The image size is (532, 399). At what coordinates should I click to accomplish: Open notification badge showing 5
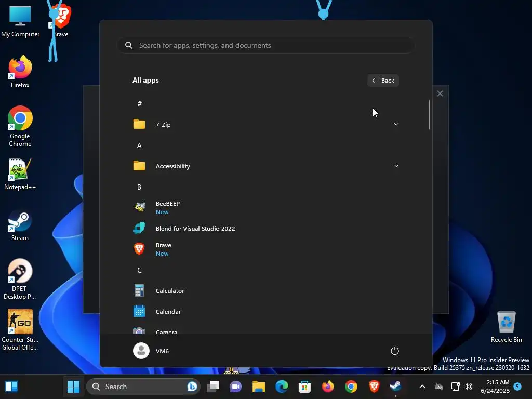517,386
